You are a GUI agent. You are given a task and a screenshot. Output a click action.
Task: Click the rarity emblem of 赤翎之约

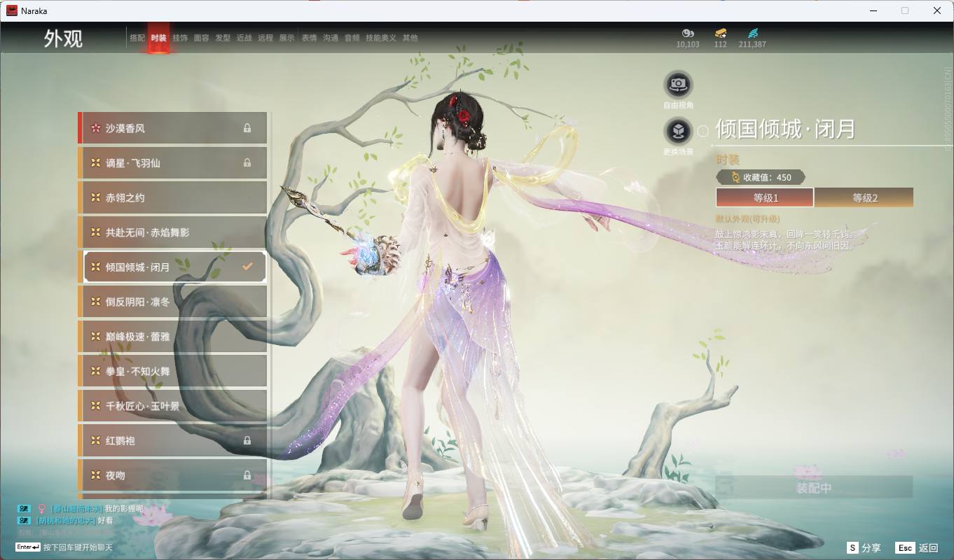click(95, 197)
